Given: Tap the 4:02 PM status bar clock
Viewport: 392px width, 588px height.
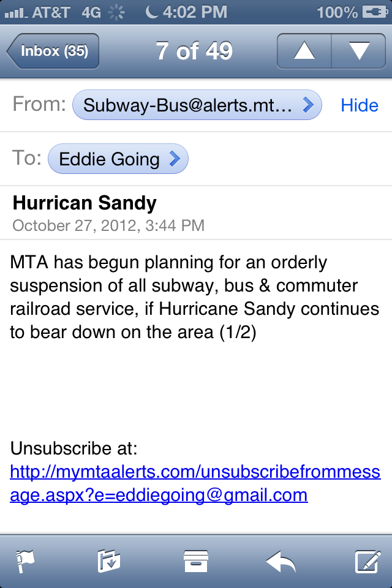Looking at the screenshot, I should click(x=195, y=12).
